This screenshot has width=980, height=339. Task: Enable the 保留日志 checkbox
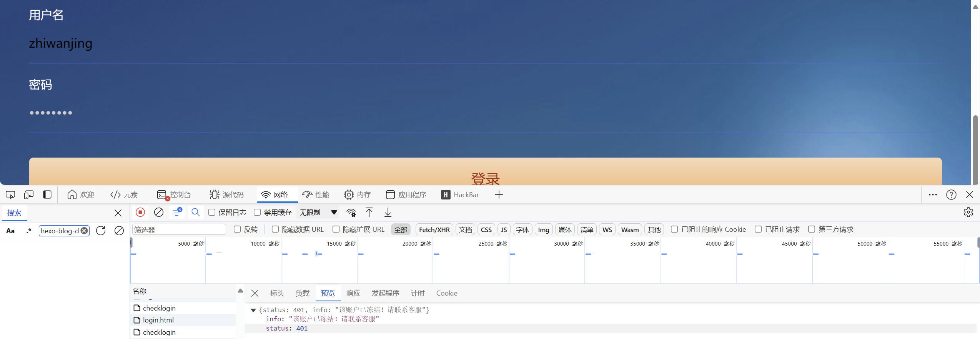point(212,212)
